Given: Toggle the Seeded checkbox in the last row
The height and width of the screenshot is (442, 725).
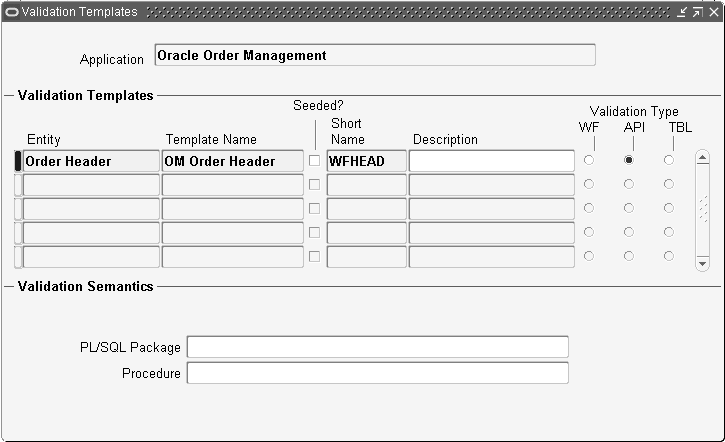Looking at the screenshot, I should (314, 257).
